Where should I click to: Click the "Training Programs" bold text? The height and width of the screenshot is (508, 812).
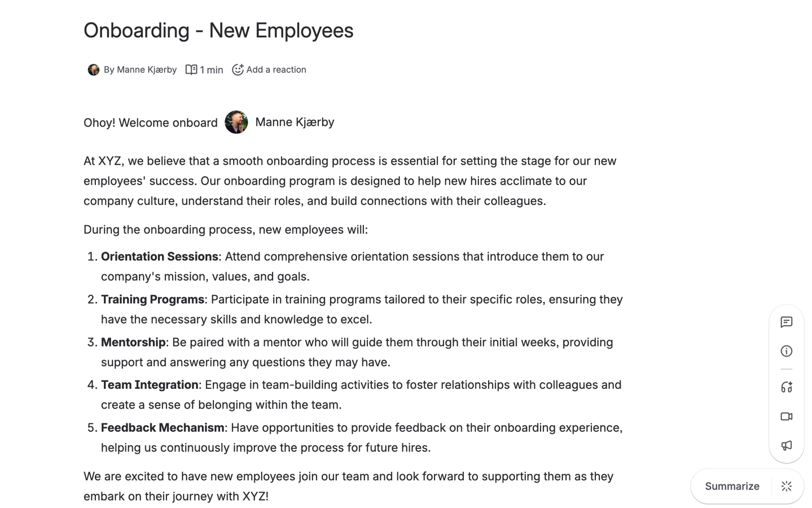pos(152,300)
